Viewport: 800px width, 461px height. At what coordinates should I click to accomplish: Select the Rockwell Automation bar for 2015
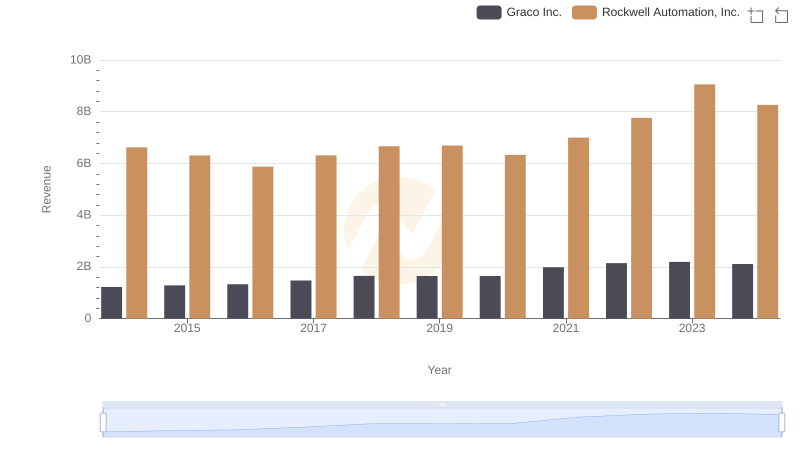tap(199, 237)
